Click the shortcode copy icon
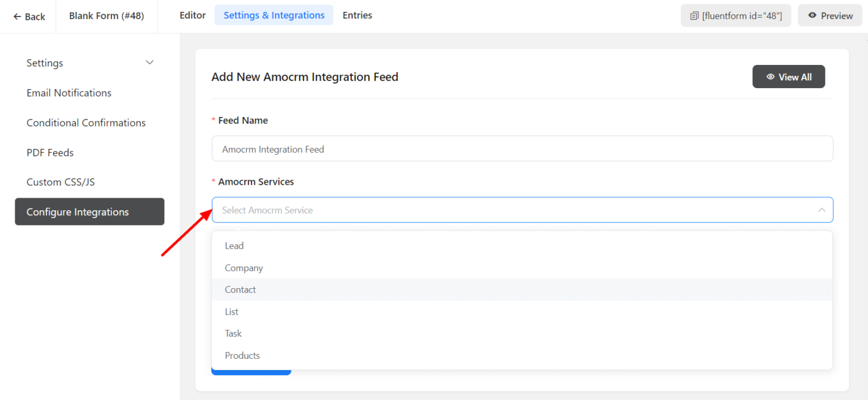This screenshot has height=400, width=868. click(x=695, y=15)
